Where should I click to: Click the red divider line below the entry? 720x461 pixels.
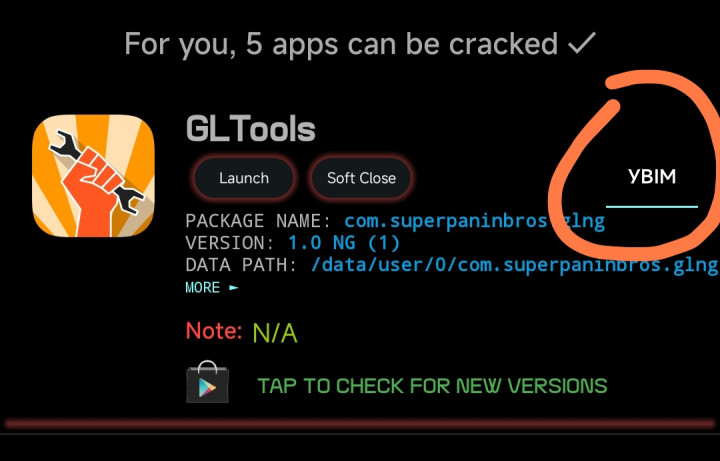360,424
